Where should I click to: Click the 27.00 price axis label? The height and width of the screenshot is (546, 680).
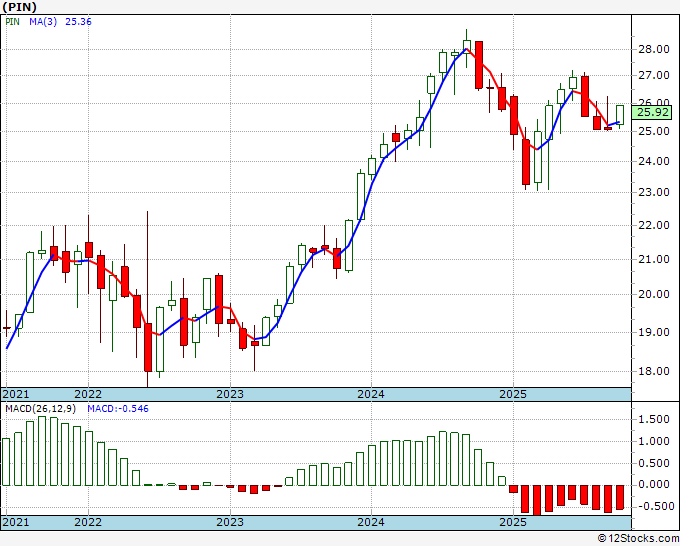pos(654,75)
